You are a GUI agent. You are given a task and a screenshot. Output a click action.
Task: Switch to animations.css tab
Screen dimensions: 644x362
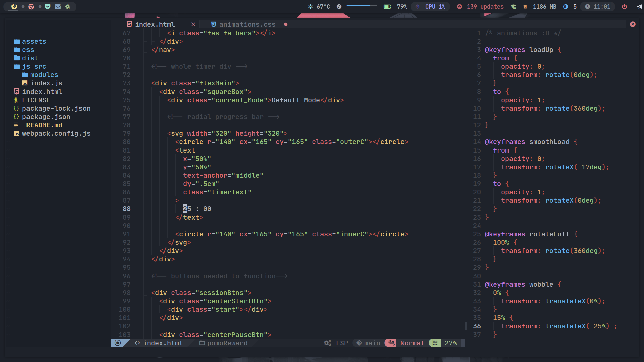[247, 24]
